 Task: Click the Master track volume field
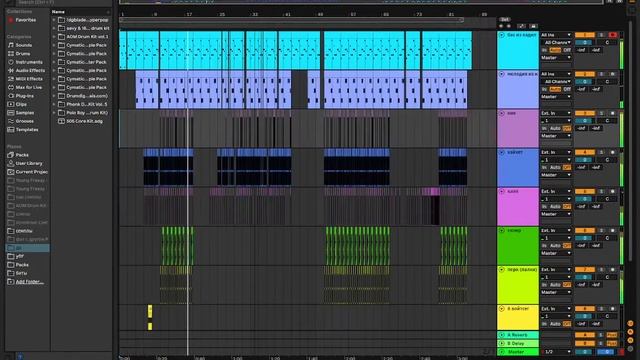584,351
